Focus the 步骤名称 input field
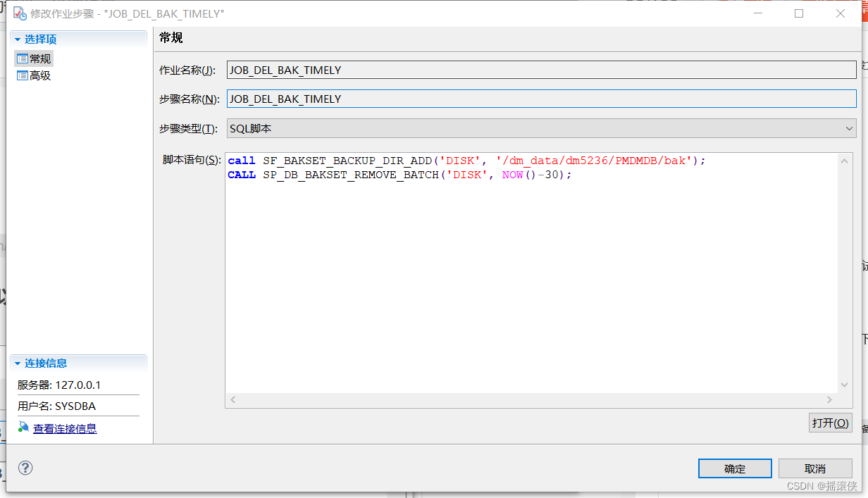868x498 pixels. pos(541,99)
